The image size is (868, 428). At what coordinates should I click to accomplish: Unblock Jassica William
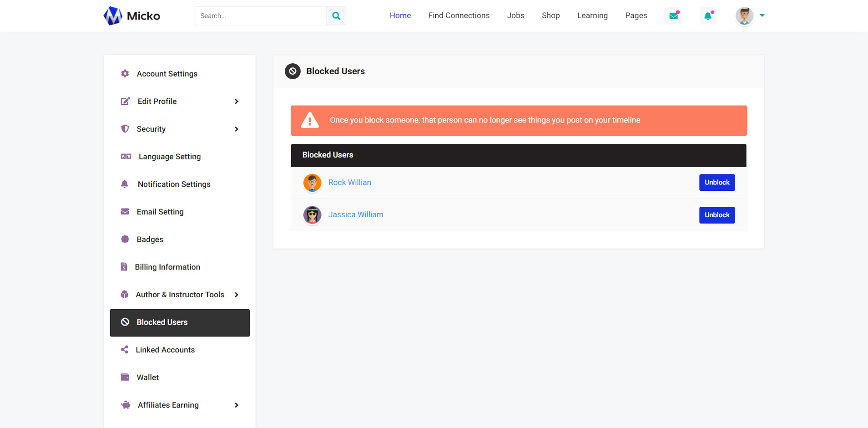[717, 215]
